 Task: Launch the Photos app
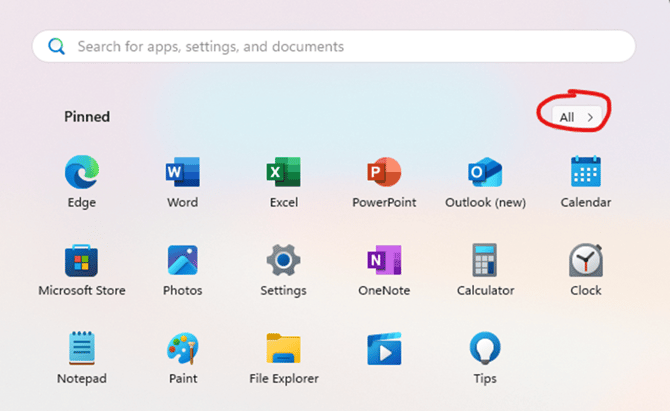click(182, 261)
